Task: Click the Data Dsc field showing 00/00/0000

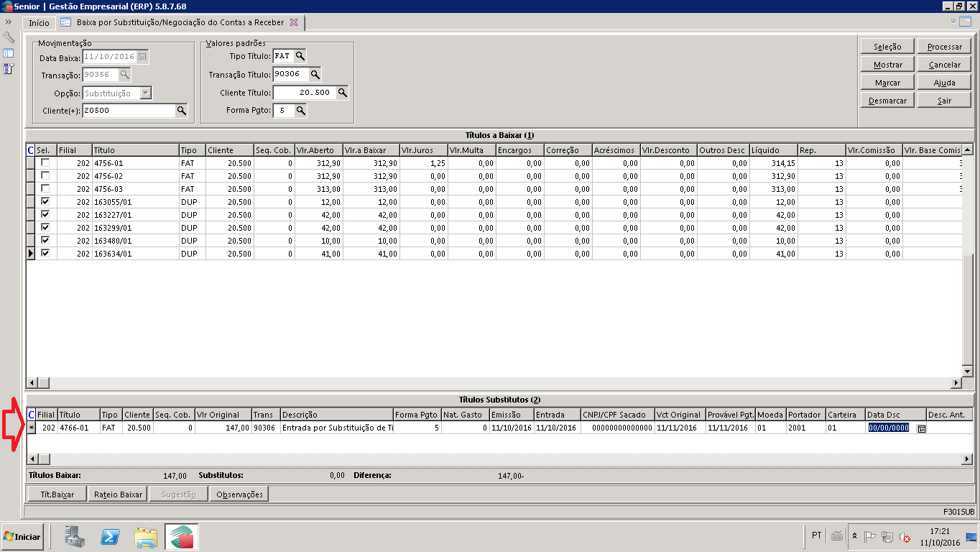Action: (889, 428)
